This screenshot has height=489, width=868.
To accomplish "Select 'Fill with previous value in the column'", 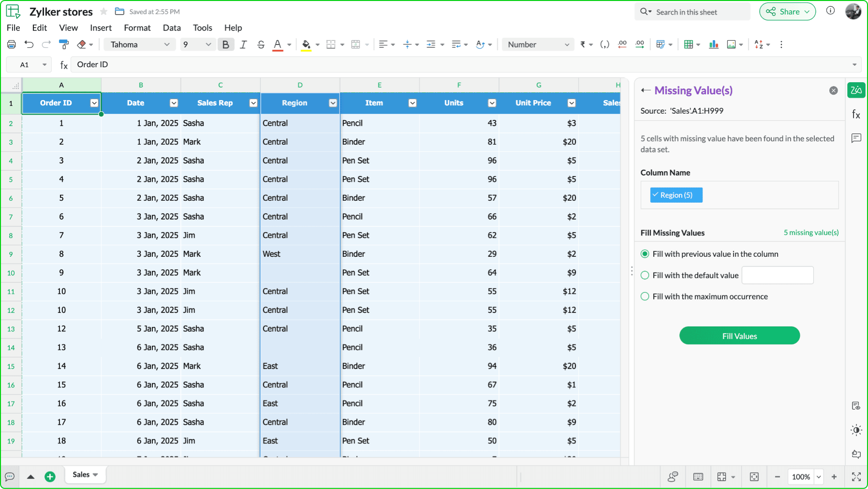I will click(x=645, y=253).
